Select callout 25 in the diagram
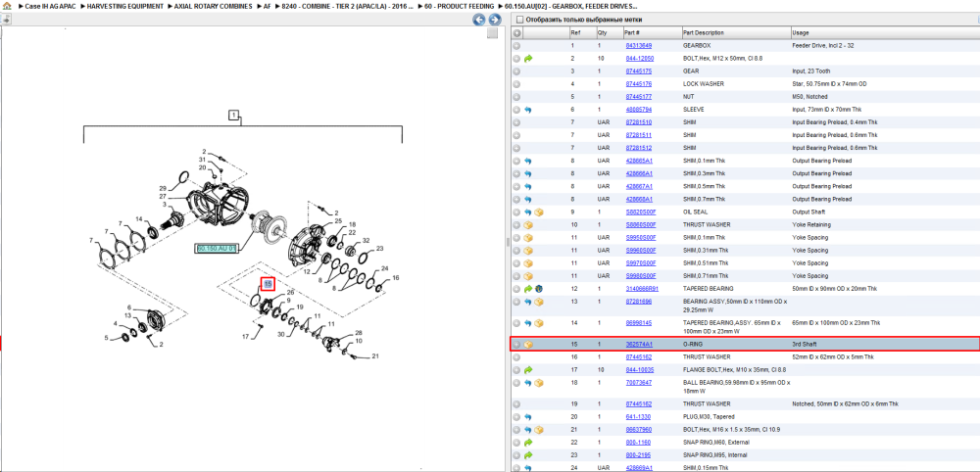 338,221
